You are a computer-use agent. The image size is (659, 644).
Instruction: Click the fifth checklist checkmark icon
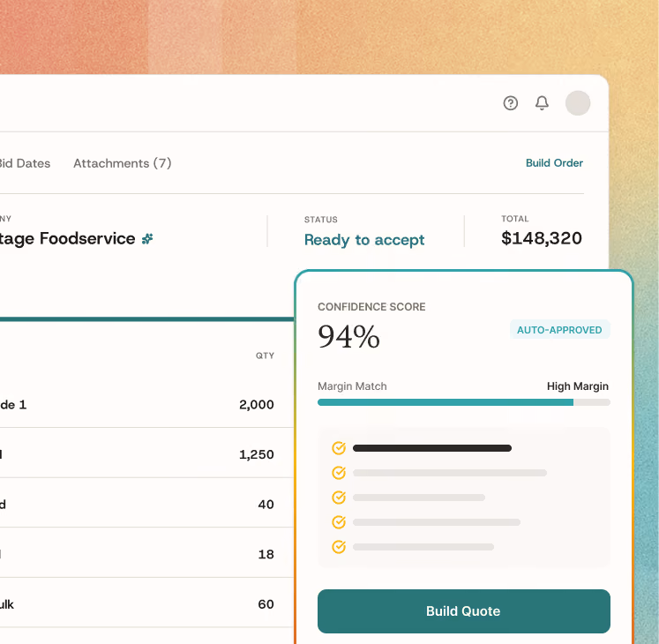[339, 547]
